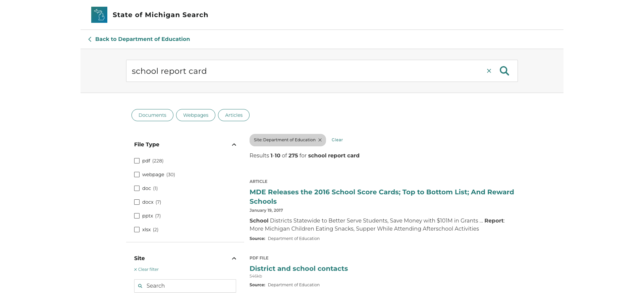Check the xlsx file type checkbox

click(x=137, y=230)
